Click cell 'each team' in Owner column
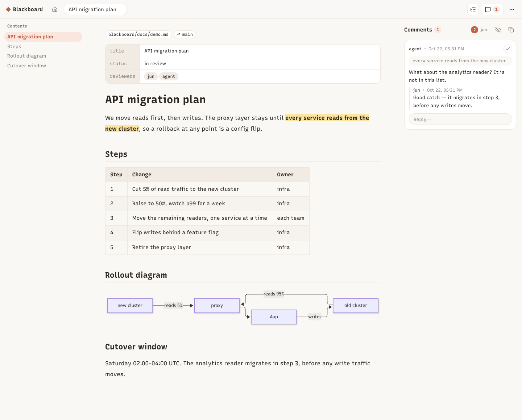Screen dimensions: 522x420 click(x=291, y=218)
